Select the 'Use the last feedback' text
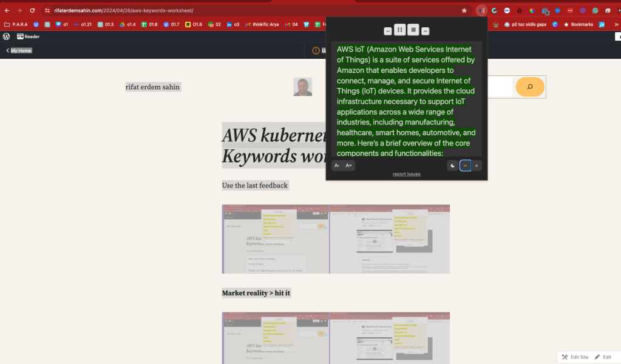Image resolution: width=621 pixels, height=364 pixels. pos(255,186)
